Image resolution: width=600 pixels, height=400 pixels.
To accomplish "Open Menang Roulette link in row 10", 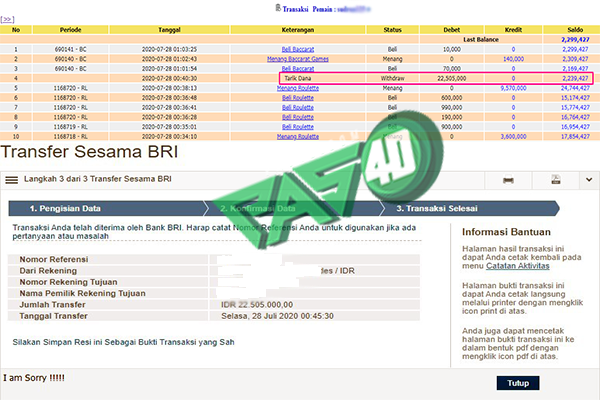I will pos(298,136).
